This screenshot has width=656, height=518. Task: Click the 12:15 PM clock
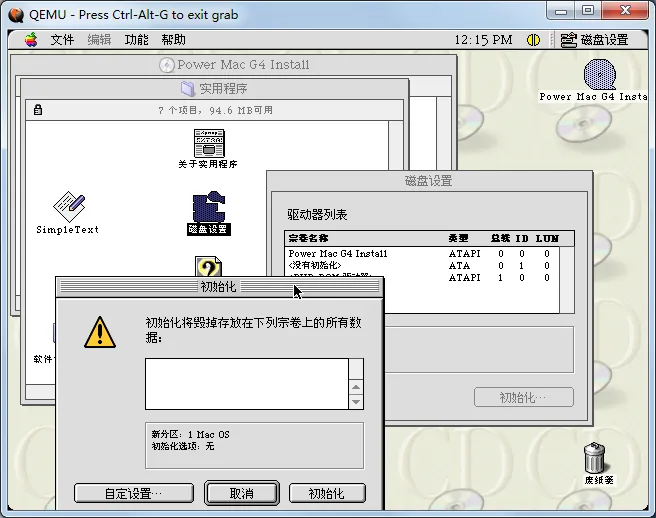[x=483, y=40]
